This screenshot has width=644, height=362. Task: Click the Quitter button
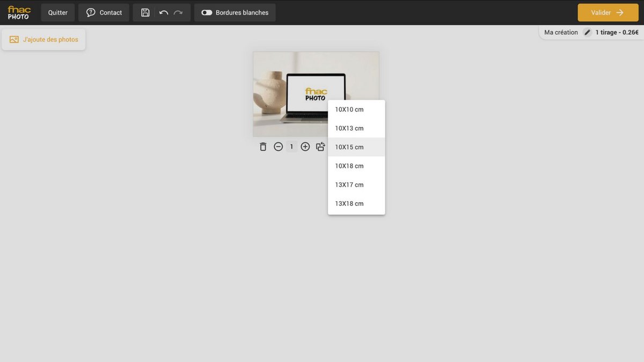click(x=58, y=12)
